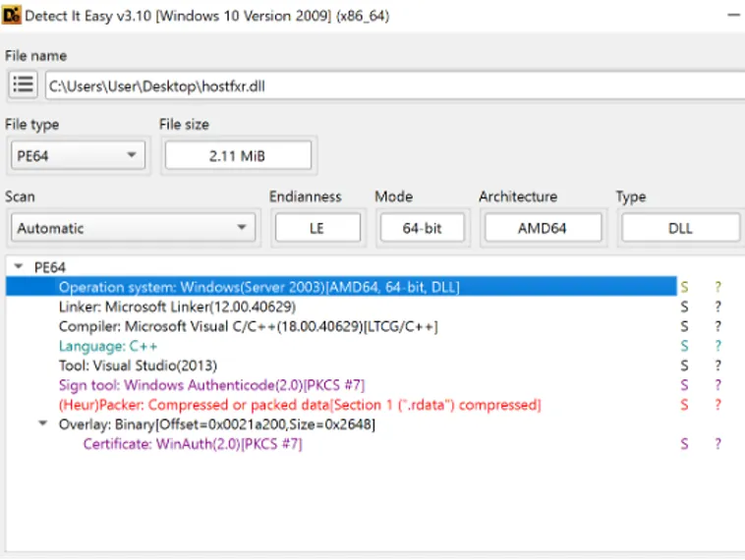Viewport: 745px width, 560px height.
Task: Click the file list hamburger icon
Action: tap(24, 85)
